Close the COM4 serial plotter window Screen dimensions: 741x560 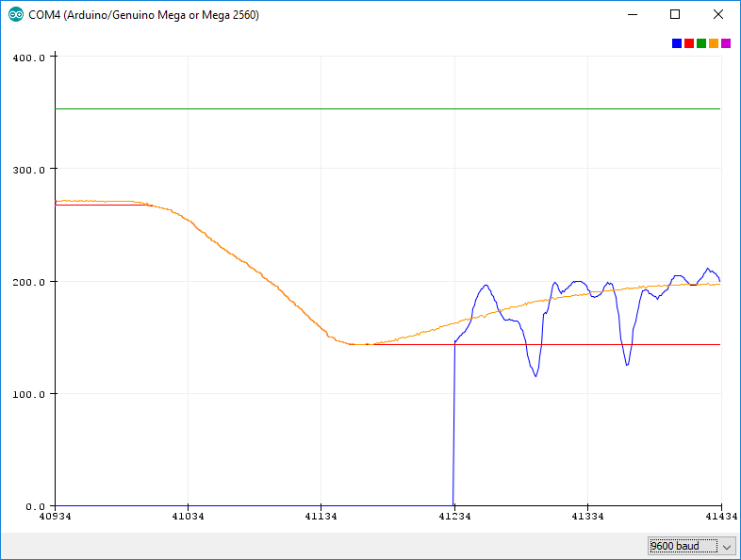(x=717, y=15)
